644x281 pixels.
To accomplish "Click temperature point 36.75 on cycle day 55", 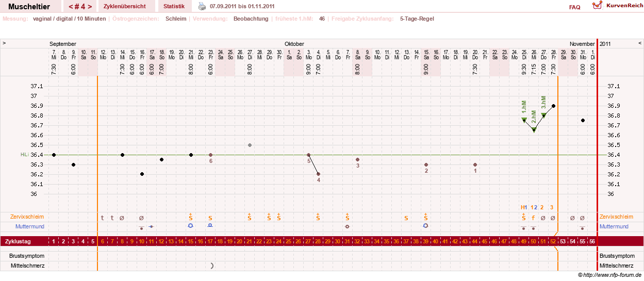I will (583, 120).
